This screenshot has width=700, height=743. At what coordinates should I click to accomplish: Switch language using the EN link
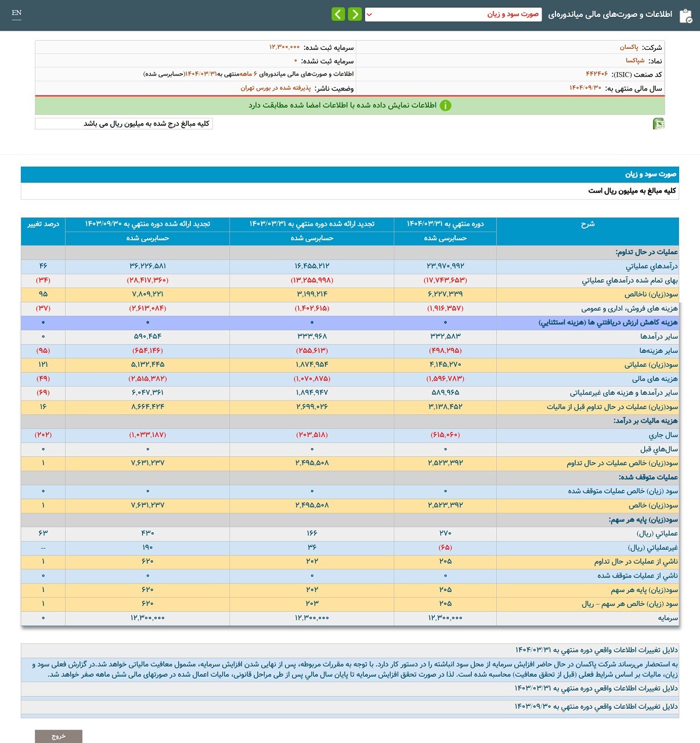click(17, 13)
